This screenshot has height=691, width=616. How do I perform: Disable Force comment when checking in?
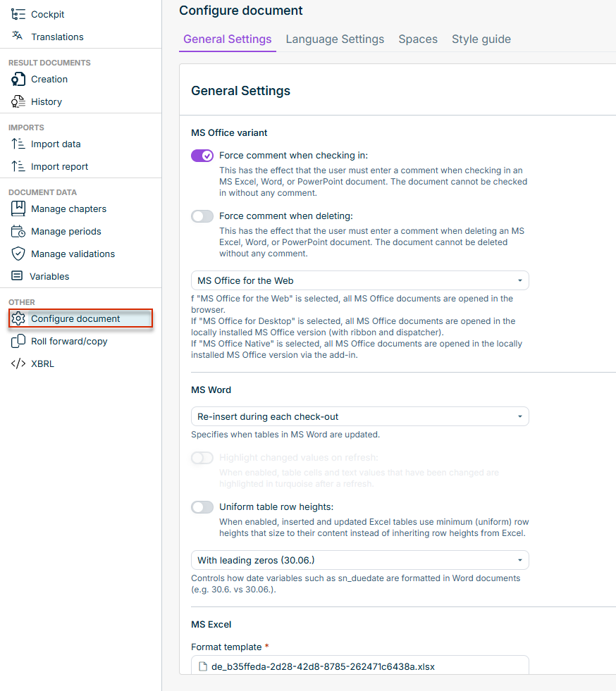202,156
